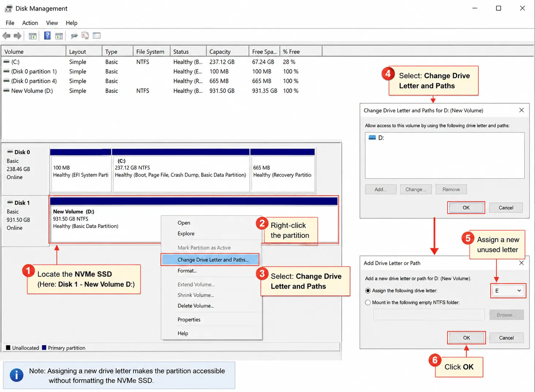Choose 'Change Drive Letter and Paths...' context entry
Viewport: 535px width, 392px height.
pos(210,260)
